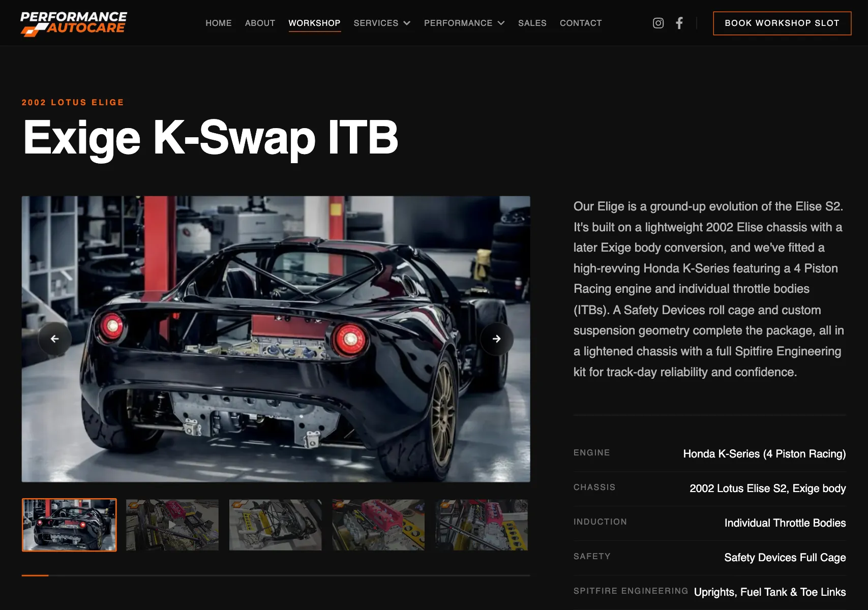Click the SAFETY spec label

[x=592, y=557]
